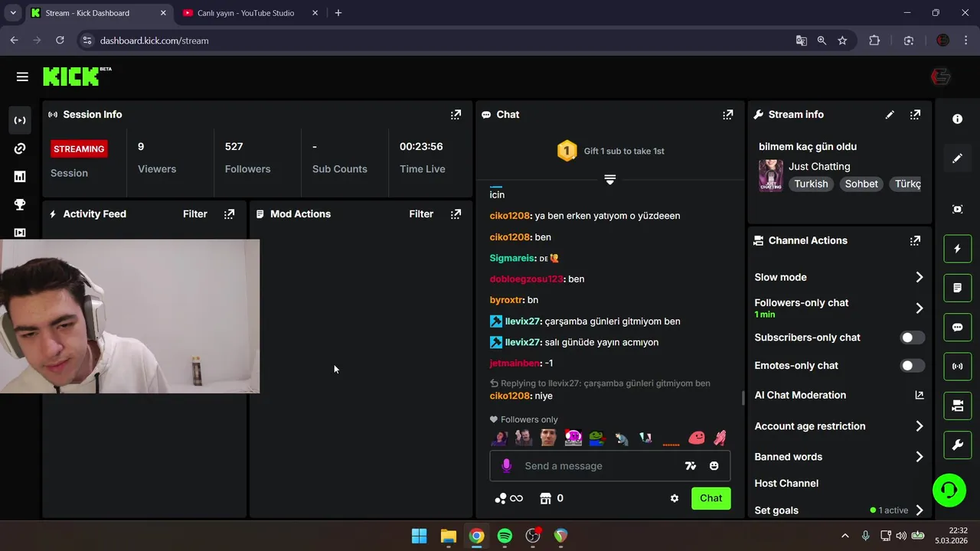Collapse the gift leaderboard arrow in chat

click(610, 179)
